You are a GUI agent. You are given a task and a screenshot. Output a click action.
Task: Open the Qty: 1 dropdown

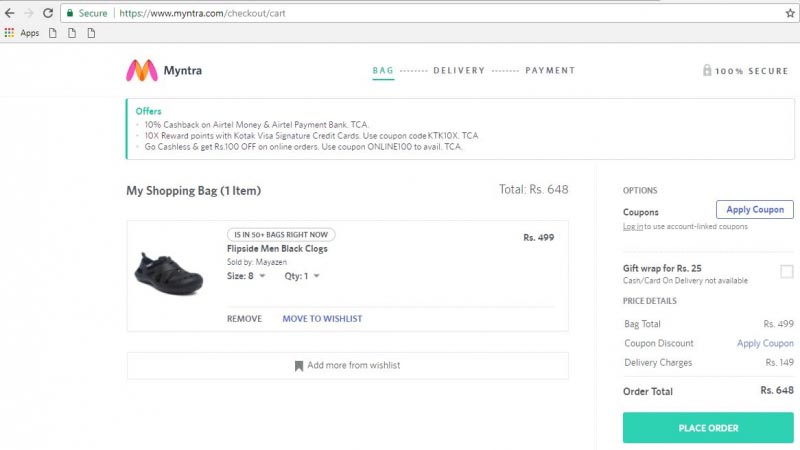302,276
